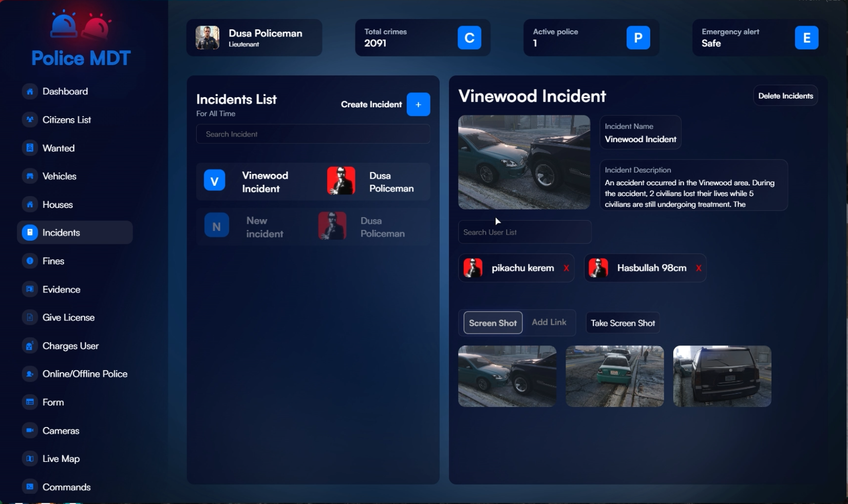The width and height of the screenshot is (848, 504).
Task: Click the Search Incident input field
Action: point(313,134)
